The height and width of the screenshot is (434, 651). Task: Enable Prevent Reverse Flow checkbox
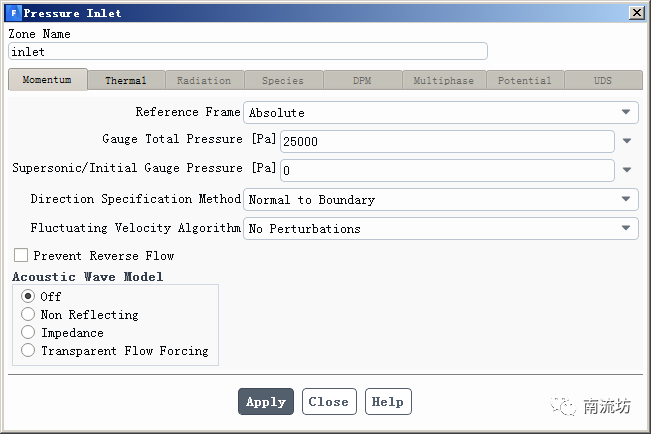click(21, 256)
